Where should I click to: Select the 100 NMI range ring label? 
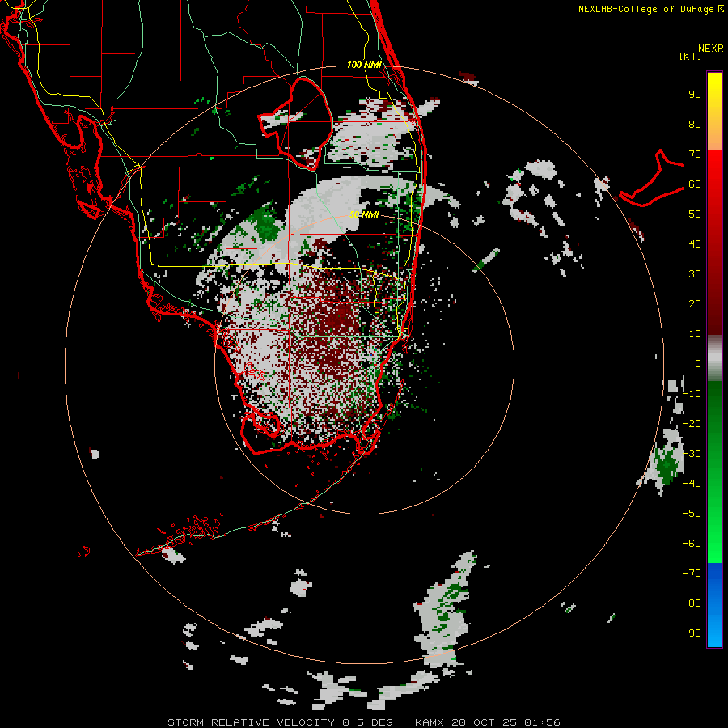364,65
